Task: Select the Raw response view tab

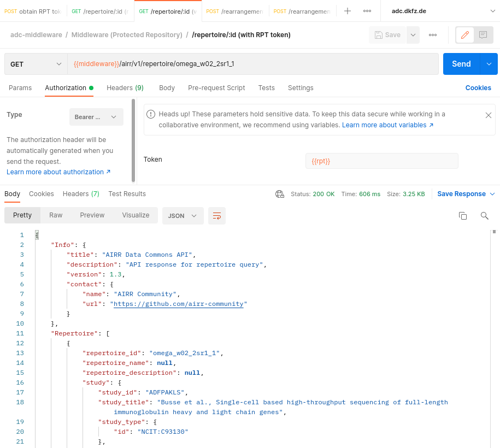Action: tap(56, 215)
